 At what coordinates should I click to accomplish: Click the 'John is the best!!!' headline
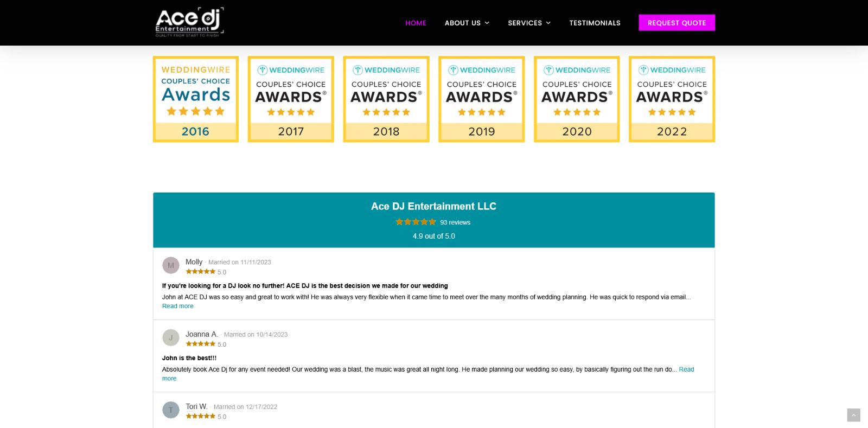(189, 358)
